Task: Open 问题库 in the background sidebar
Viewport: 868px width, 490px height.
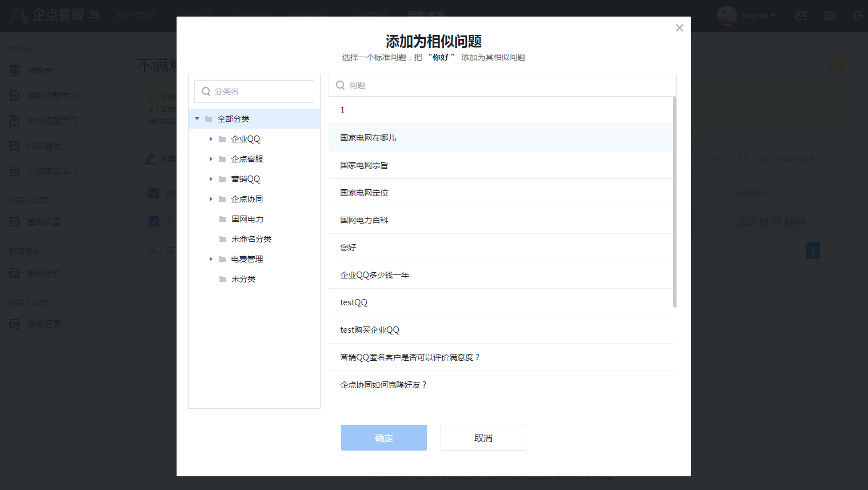Action: [x=39, y=71]
